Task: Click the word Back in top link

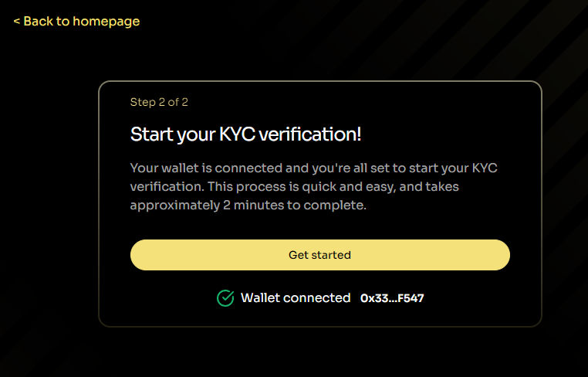Action: click(39, 21)
